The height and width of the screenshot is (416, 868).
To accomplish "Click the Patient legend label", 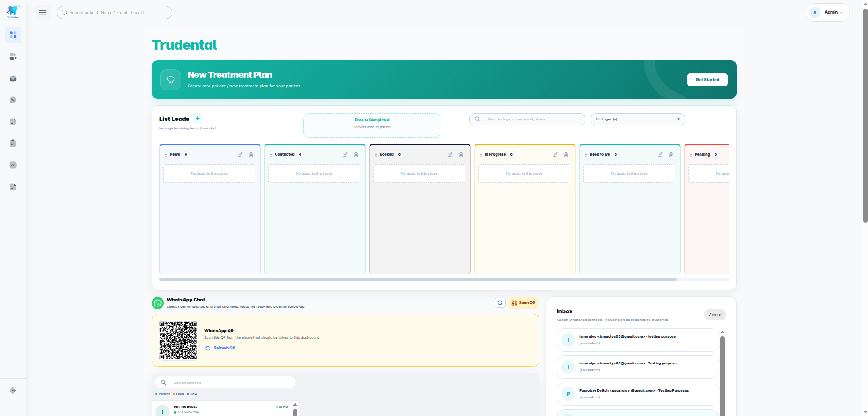I will (x=164, y=394).
